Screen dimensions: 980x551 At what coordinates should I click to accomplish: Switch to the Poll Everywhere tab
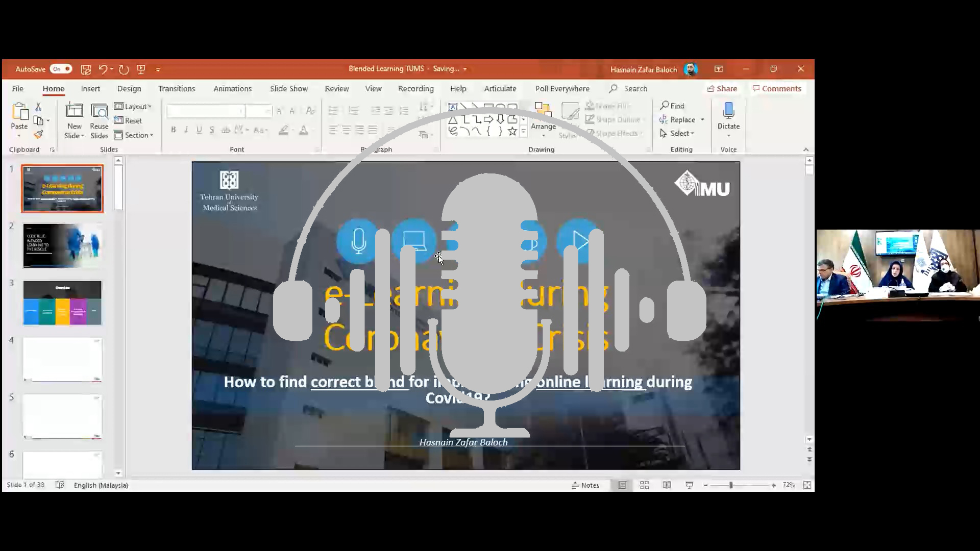click(562, 89)
